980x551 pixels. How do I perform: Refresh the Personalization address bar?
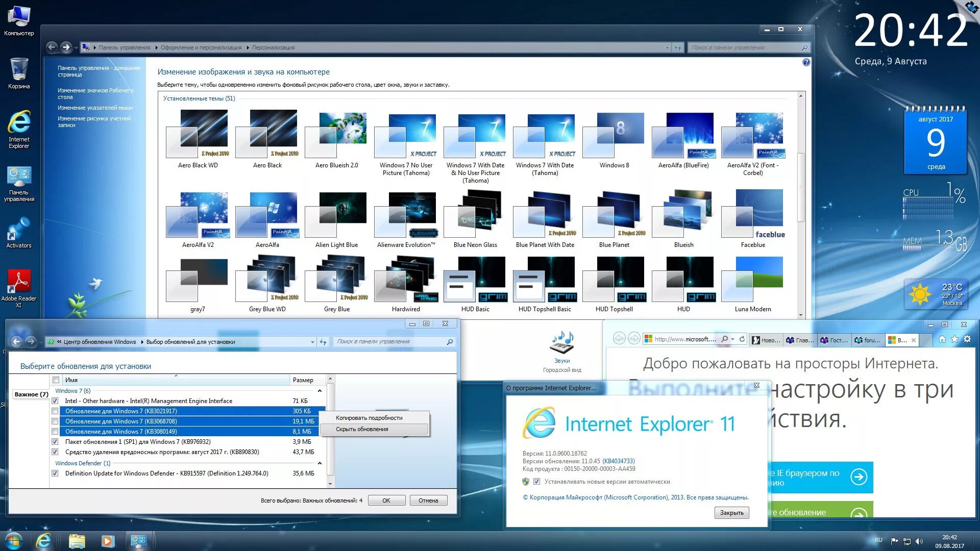point(677,47)
